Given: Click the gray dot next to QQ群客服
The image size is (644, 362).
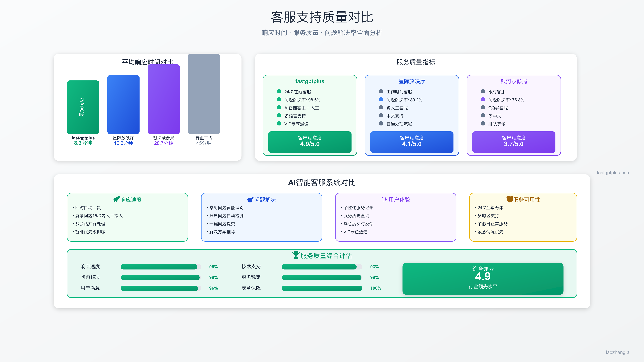Looking at the screenshot, I should [483, 107].
